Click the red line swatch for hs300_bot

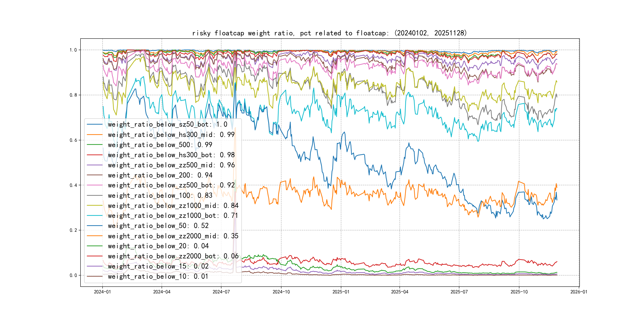tap(94, 155)
